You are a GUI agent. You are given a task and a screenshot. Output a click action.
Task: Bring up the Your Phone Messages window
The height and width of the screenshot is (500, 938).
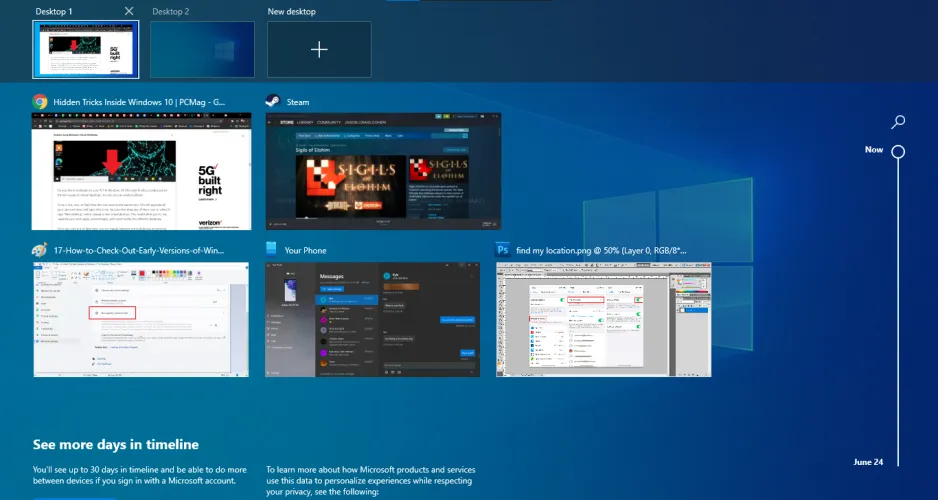click(x=373, y=320)
